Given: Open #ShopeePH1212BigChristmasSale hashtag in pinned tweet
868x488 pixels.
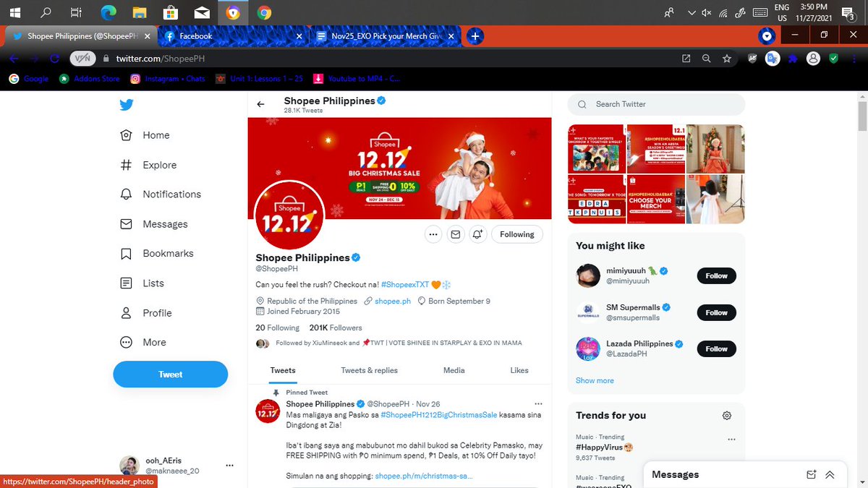Looking at the screenshot, I should pos(439,415).
